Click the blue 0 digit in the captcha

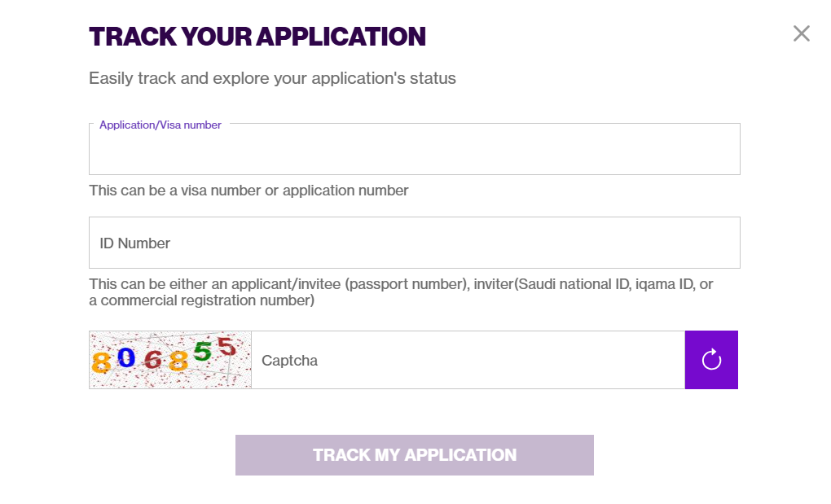pos(126,358)
